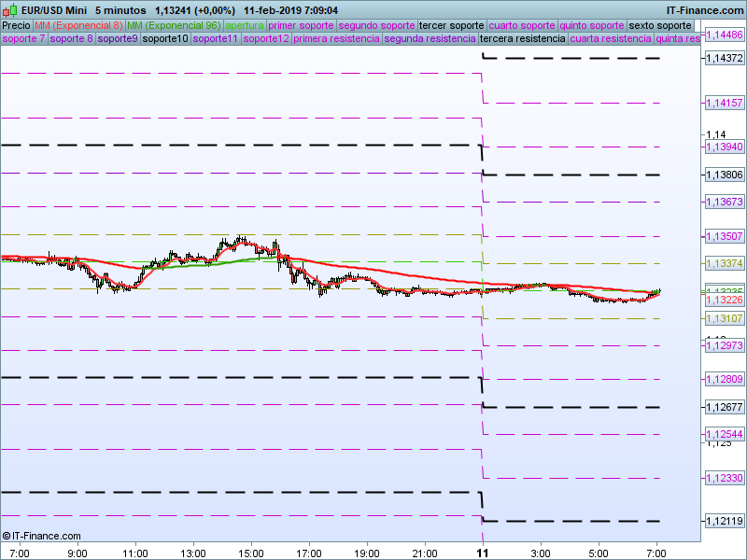
Task: Click the cuarta resistencia legend label
Action: (x=611, y=39)
